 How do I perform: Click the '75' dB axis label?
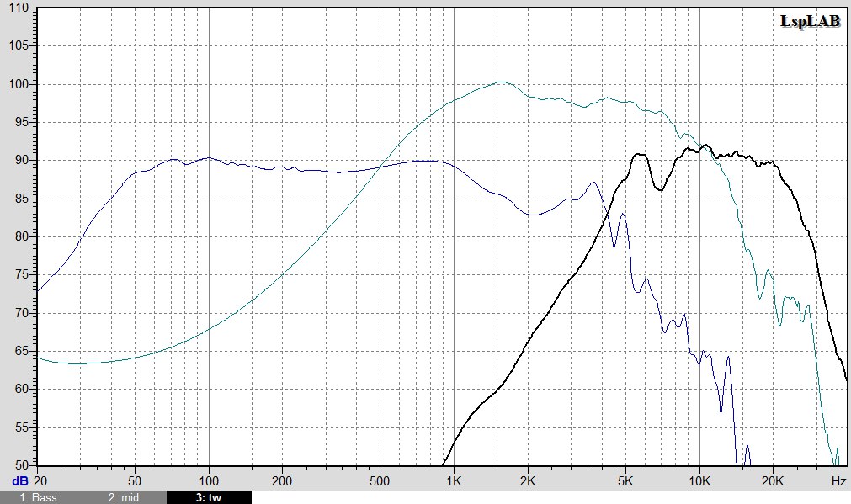22,275
